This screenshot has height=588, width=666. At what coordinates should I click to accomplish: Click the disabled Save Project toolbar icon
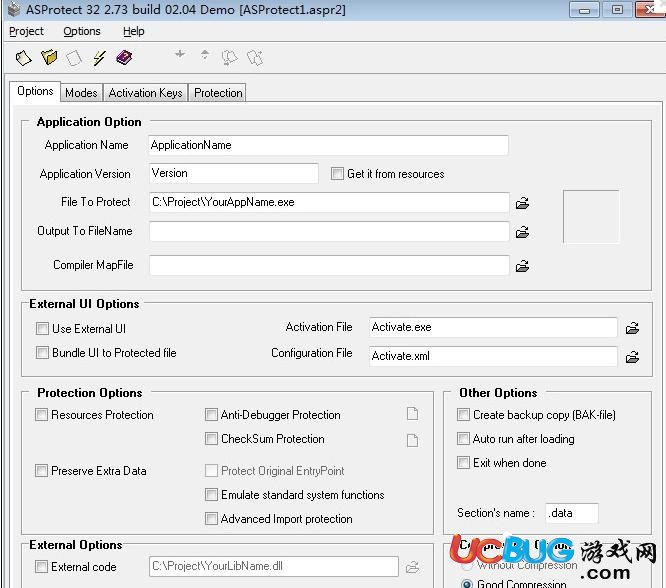click(74, 58)
